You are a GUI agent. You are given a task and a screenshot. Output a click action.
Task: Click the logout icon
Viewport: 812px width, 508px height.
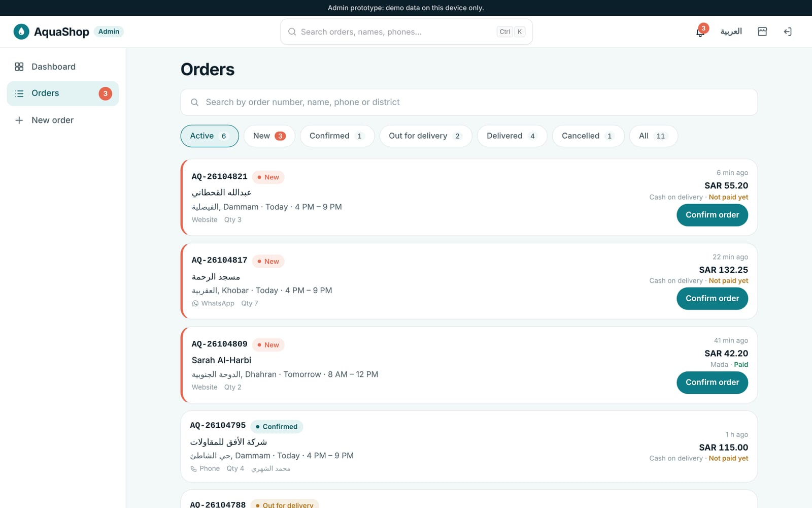pos(788,31)
